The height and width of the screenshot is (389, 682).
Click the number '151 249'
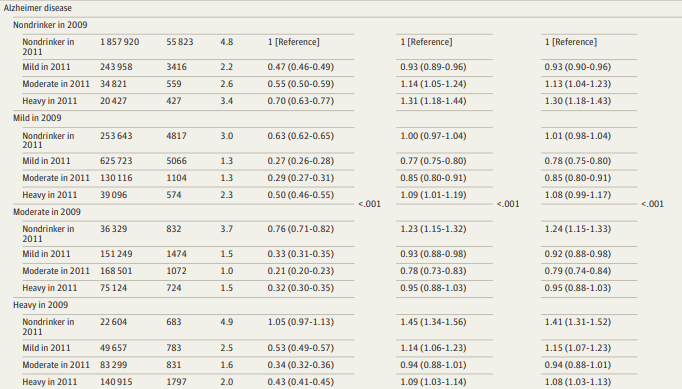pyautogui.click(x=116, y=254)
